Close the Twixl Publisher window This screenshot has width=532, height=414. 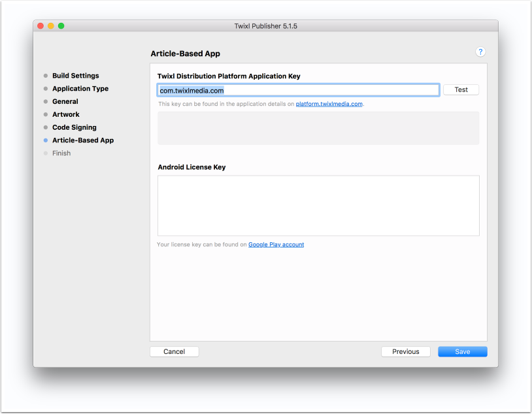tap(41, 25)
